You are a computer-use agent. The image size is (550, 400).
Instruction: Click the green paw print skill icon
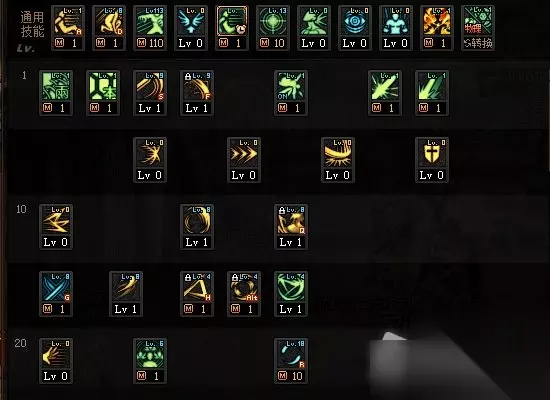coord(150,355)
